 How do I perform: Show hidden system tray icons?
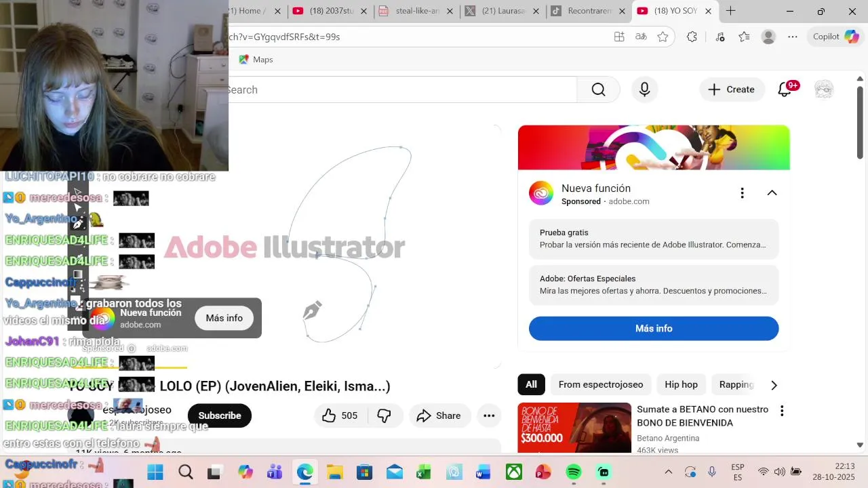pyautogui.click(x=668, y=472)
